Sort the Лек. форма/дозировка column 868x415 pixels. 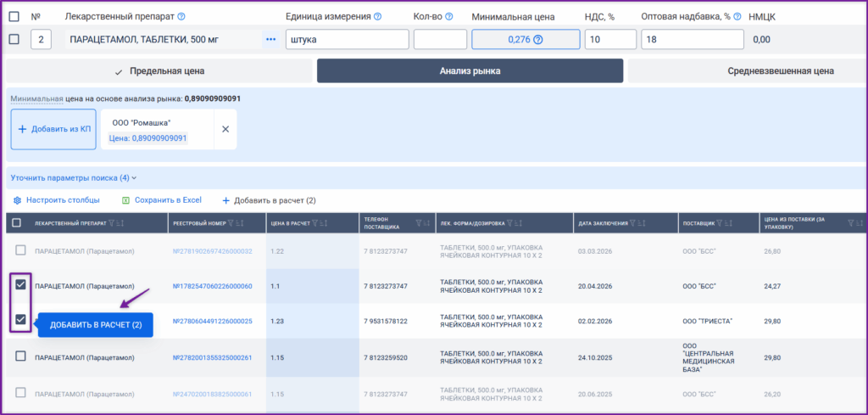coord(518,222)
